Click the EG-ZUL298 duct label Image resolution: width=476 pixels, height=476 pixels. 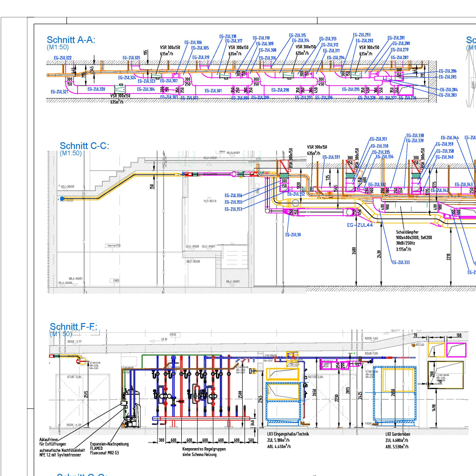click(x=280, y=90)
